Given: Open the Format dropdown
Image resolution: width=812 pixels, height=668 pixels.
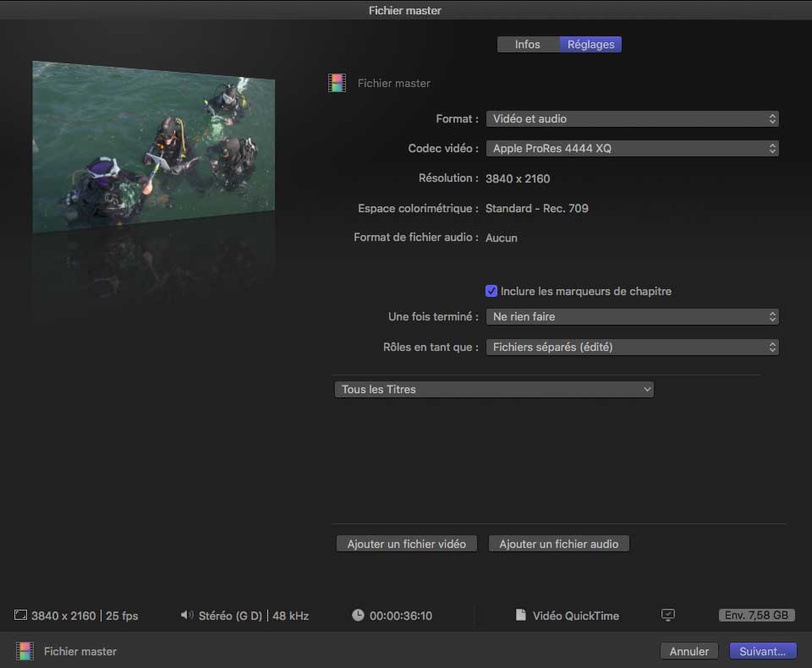Looking at the screenshot, I should [631, 119].
